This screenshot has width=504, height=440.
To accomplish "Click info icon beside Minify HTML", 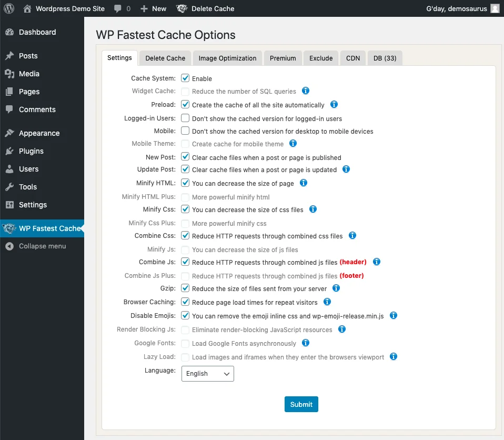I will (x=304, y=183).
